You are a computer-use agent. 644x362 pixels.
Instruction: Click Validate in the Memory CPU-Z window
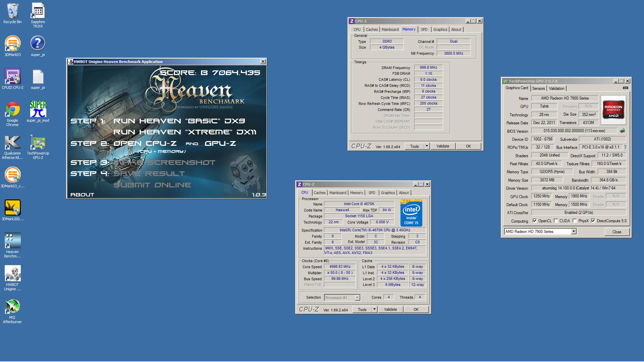point(443,146)
